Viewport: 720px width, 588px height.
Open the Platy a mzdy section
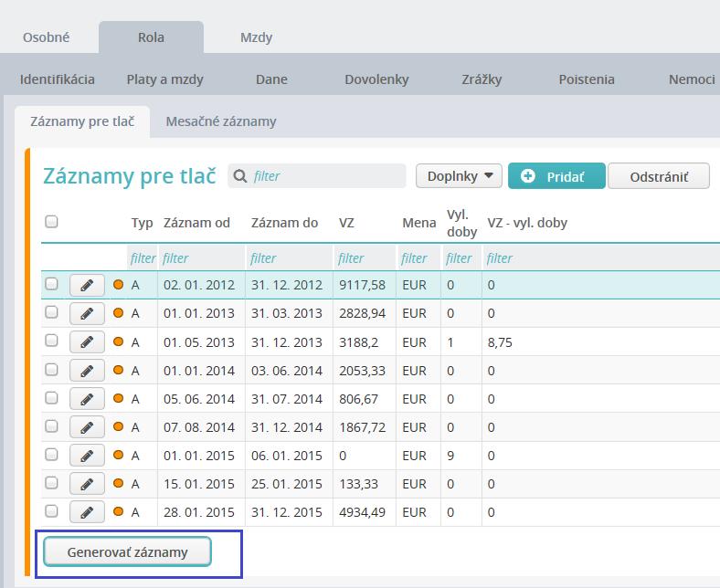(164, 79)
